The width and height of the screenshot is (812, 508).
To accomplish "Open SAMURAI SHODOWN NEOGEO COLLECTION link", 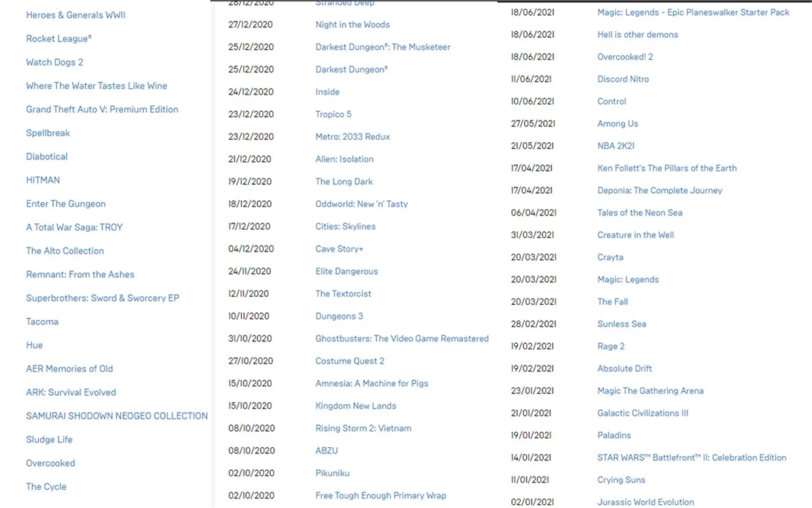I will coord(117,416).
